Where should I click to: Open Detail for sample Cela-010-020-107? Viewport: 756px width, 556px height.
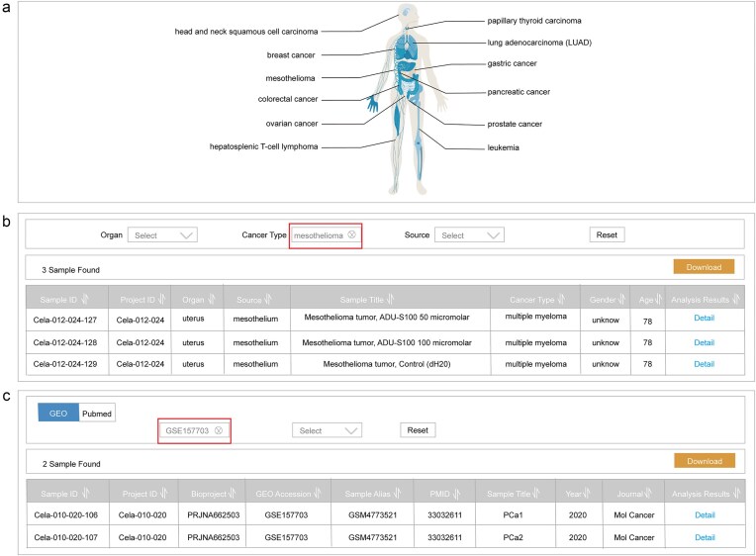tap(704, 537)
